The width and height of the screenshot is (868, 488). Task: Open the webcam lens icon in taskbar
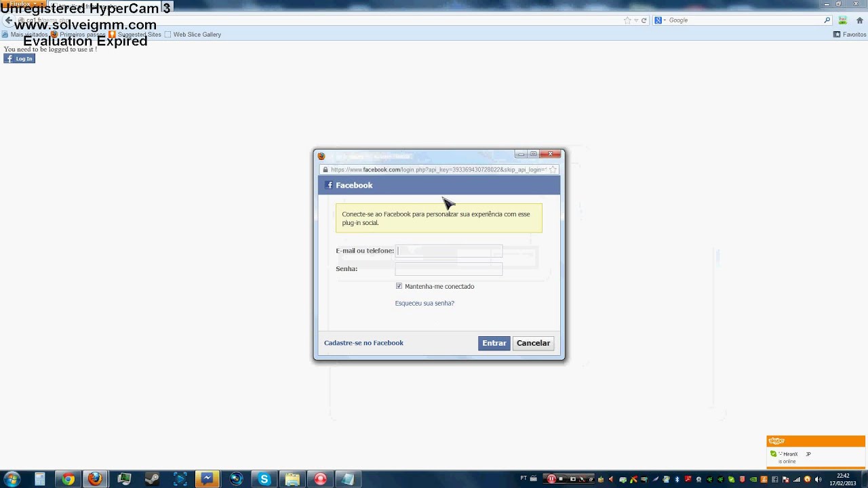click(x=236, y=479)
